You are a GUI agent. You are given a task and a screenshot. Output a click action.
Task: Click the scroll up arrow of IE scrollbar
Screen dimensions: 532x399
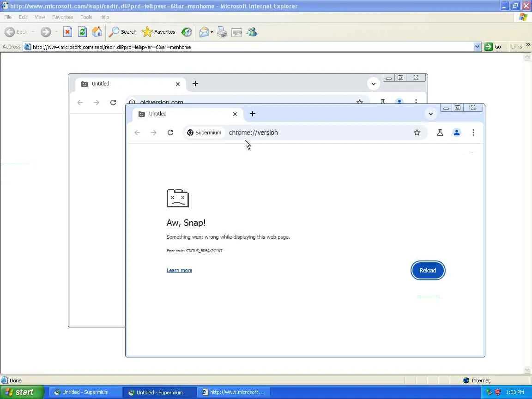pos(527,57)
